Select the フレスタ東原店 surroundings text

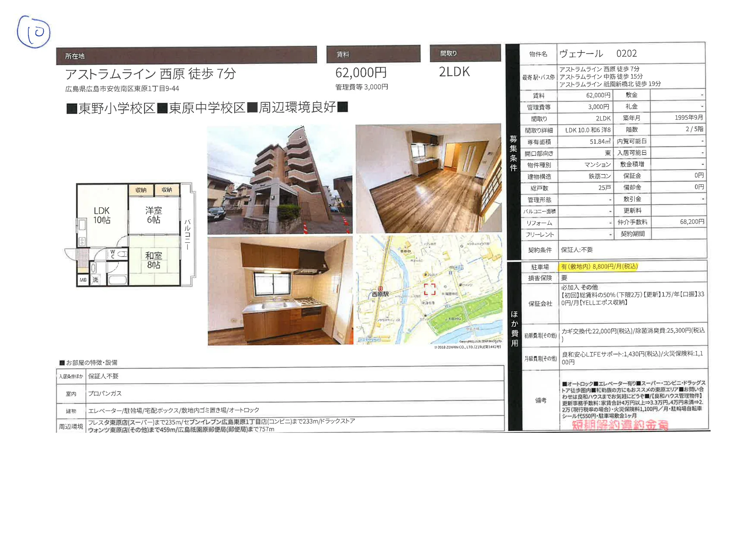[221, 425]
